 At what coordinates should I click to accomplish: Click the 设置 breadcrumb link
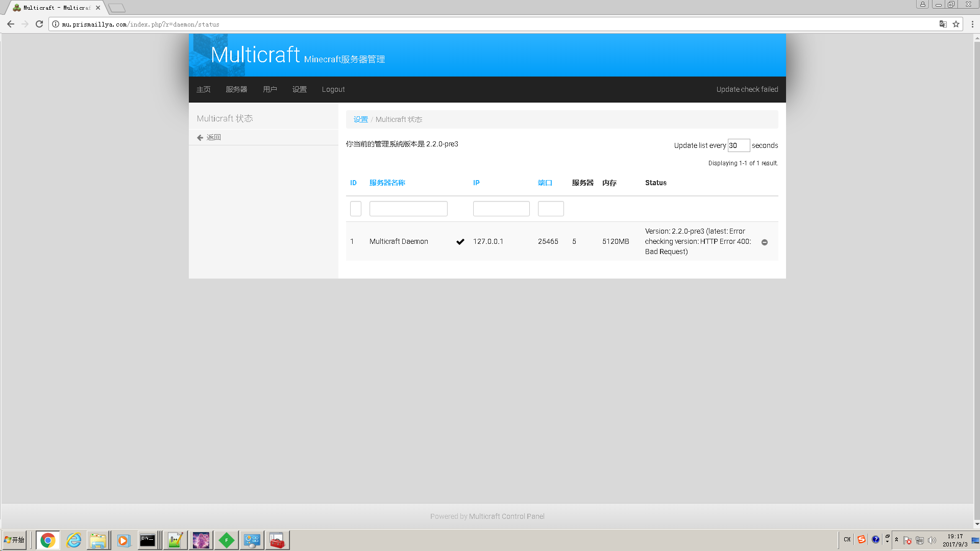click(360, 119)
